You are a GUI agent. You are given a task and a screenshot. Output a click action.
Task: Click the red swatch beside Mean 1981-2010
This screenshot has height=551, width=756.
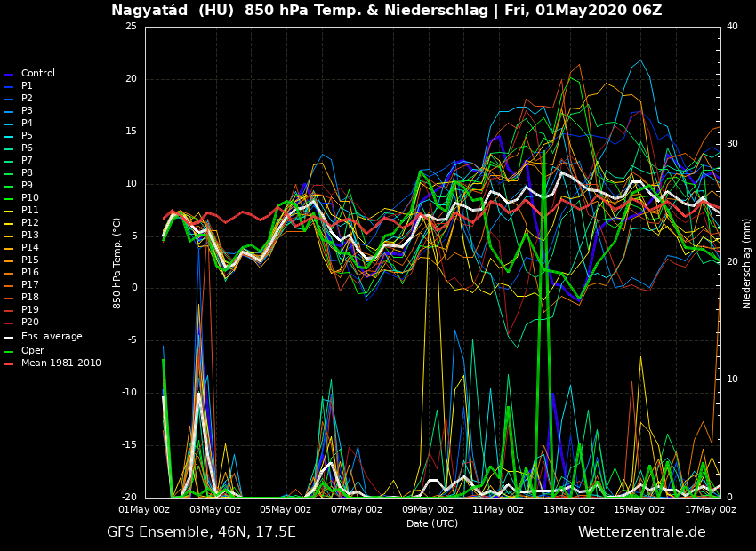[9, 364]
